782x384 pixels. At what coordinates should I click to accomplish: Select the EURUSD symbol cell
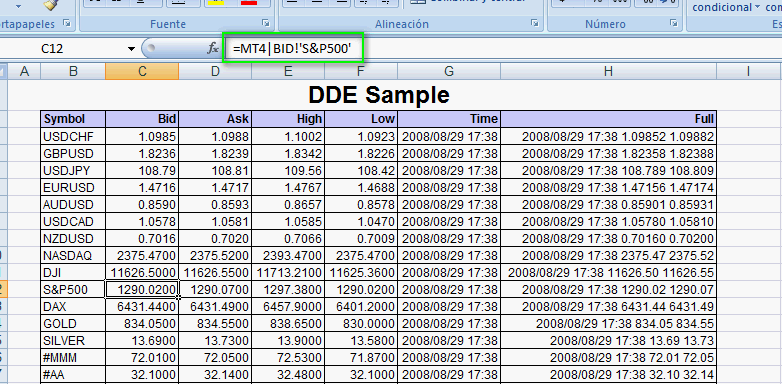click(x=73, y=188)
